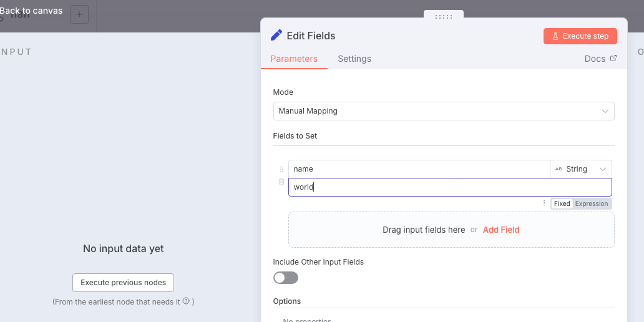Click the Add Field link

pos(501,230)
